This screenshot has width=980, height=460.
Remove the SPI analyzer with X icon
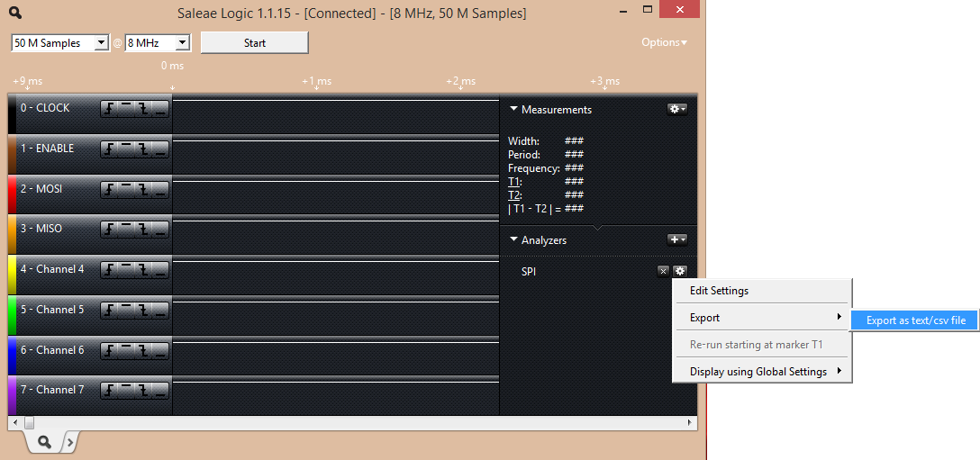tap(663, 271)
